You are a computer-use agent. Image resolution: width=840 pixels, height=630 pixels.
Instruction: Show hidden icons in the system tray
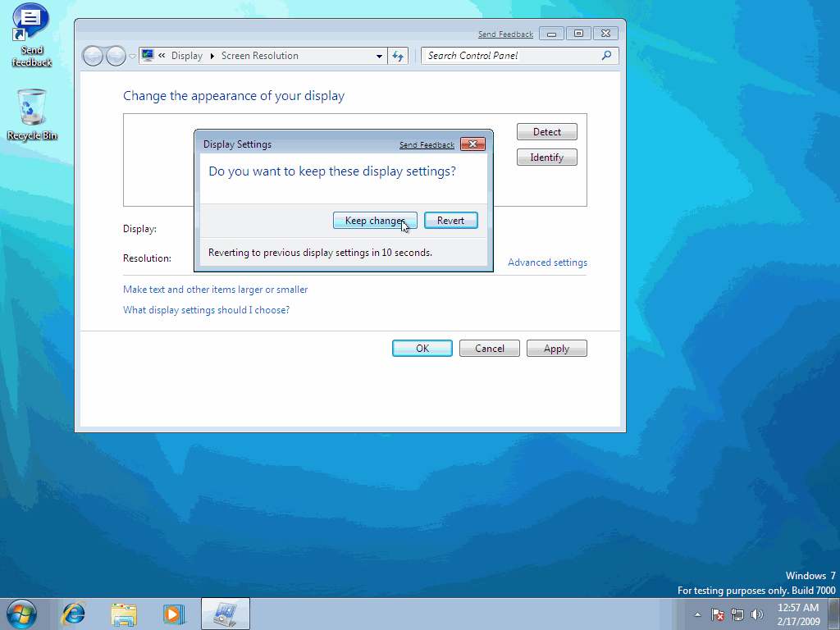tap(696, 614)
